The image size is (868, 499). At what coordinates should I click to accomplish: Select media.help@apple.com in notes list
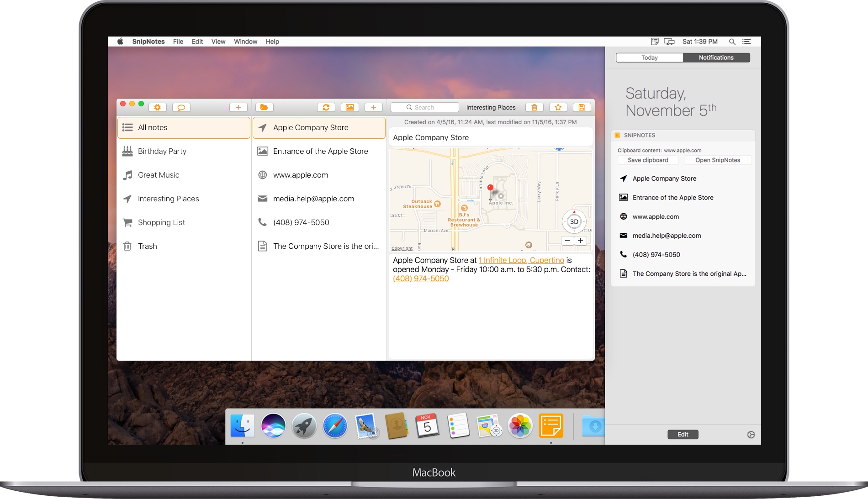point(319,199)
